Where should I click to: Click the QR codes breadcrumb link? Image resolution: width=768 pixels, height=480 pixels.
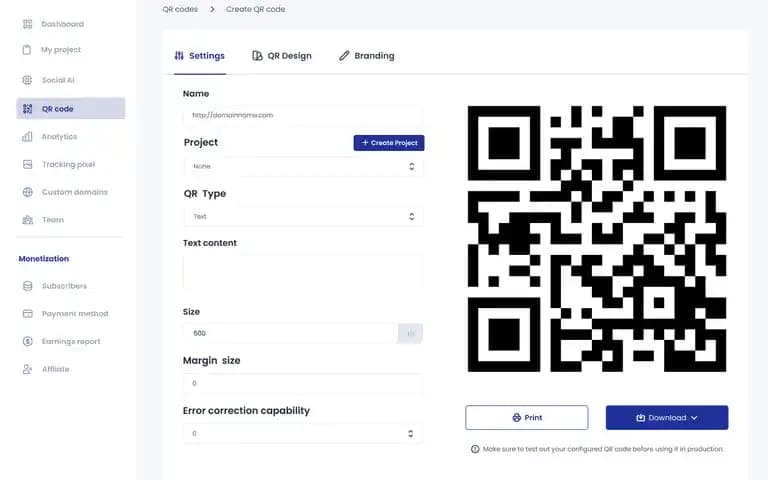180,9
